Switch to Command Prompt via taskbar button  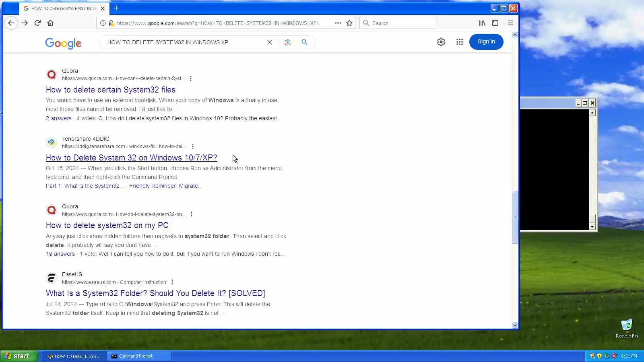139,356
